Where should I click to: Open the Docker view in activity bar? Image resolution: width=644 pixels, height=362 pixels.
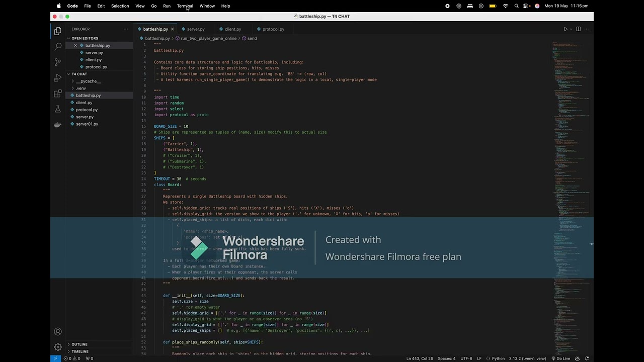pyautogui.click(x=58, y=125)
